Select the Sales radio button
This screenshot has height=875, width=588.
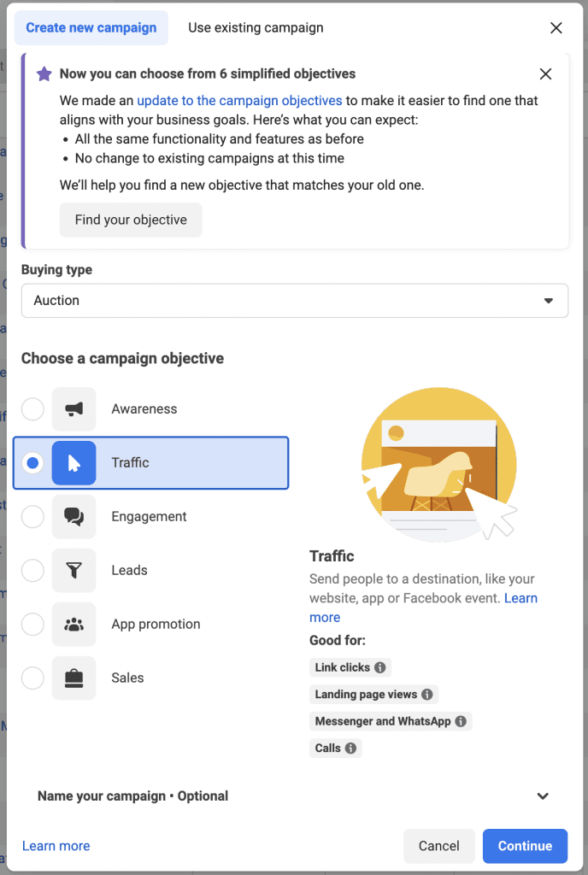pyautogui.click(x=33, y=678)
